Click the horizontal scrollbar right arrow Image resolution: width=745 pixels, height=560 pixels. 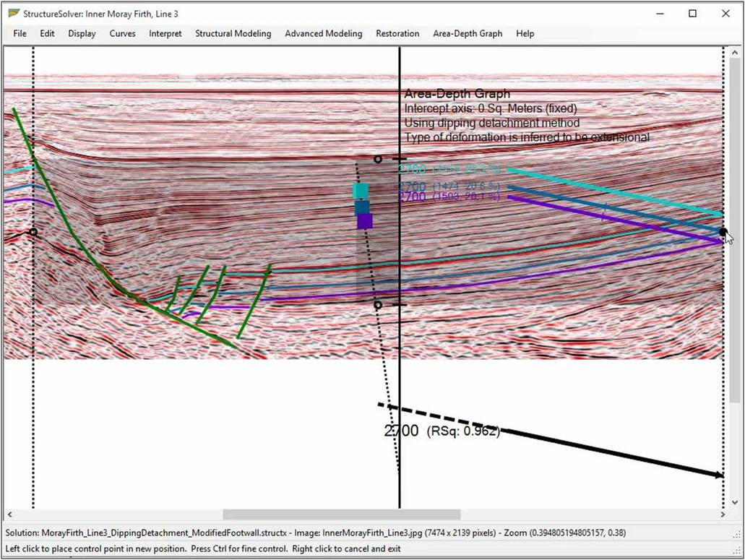723,514
